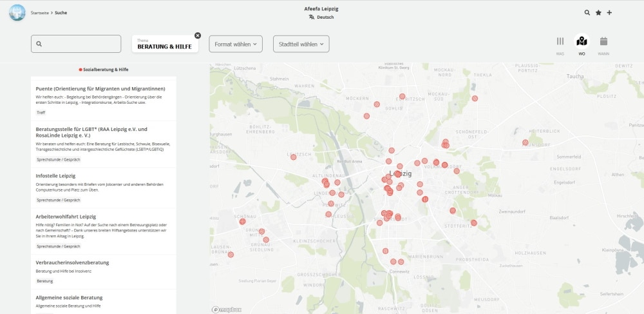Image resolution: width=644 pixels, height=314 pixels.
Task: Remove the Beratung & Hilfe theme filter
Action: [x=198, y=35]
